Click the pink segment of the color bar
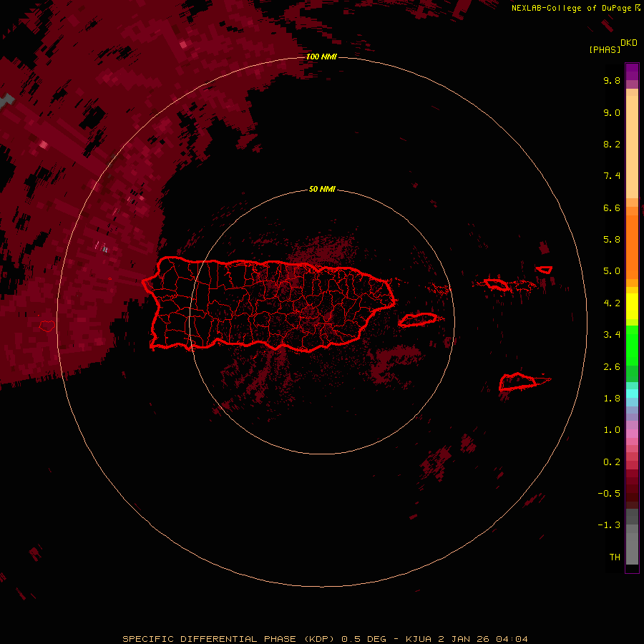The image size is (644, 644). tap(632, 434)
